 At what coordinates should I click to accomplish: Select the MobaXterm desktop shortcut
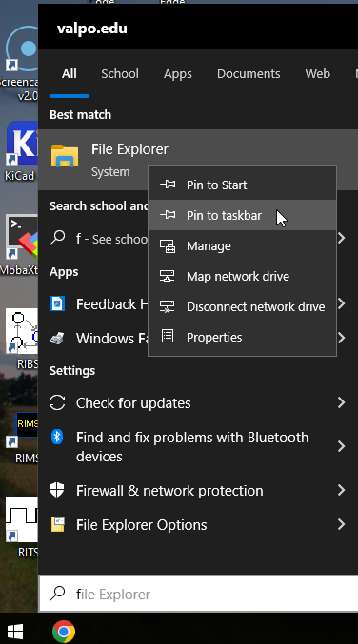tap(19, 245)
